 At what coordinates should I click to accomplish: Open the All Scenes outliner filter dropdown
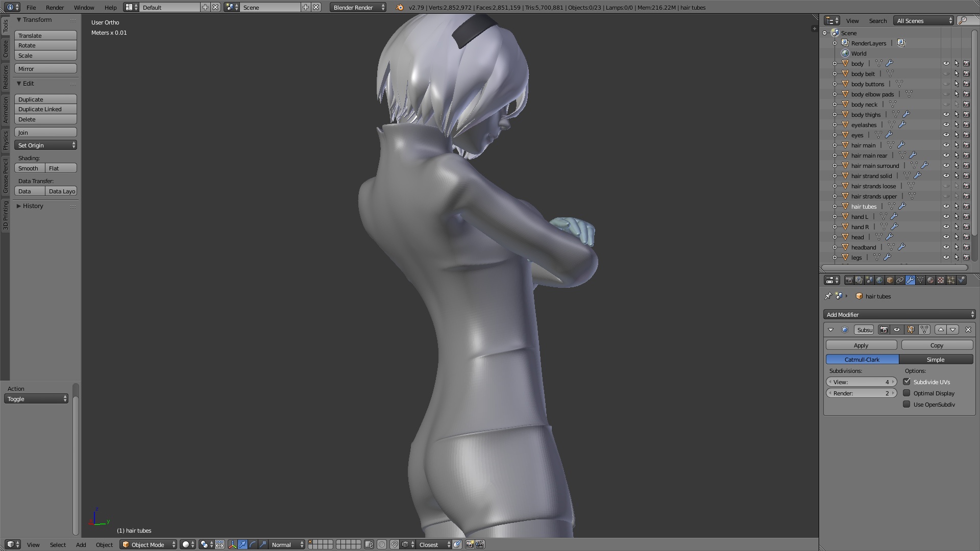pos(923,20)
